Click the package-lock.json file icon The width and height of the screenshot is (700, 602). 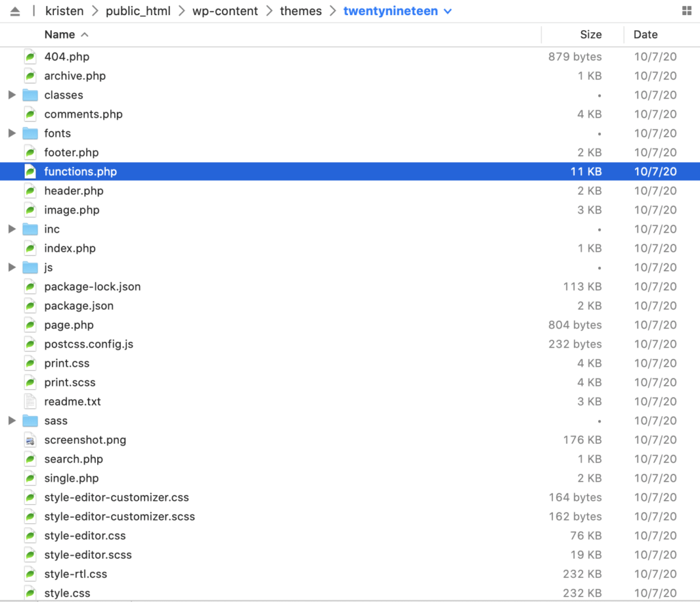30,287
